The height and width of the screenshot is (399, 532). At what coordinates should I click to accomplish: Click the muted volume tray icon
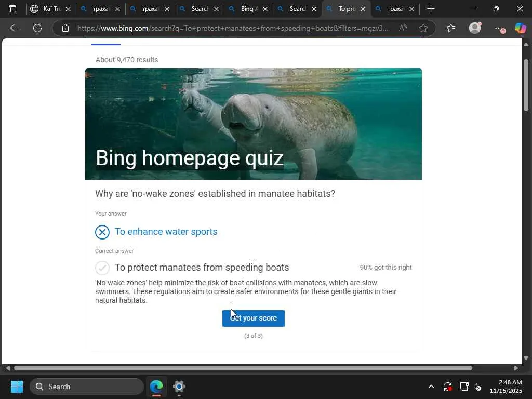(478, 387)
